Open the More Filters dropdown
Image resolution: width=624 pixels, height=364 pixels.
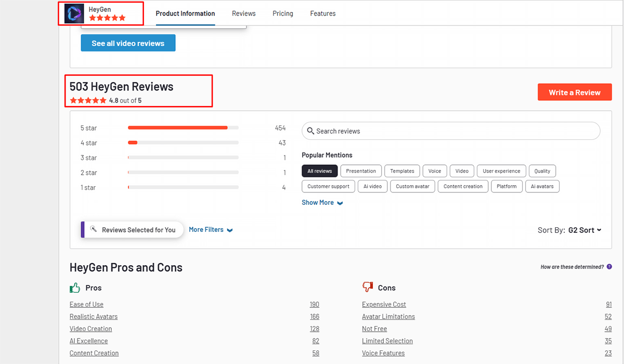[x=211, y=229]
